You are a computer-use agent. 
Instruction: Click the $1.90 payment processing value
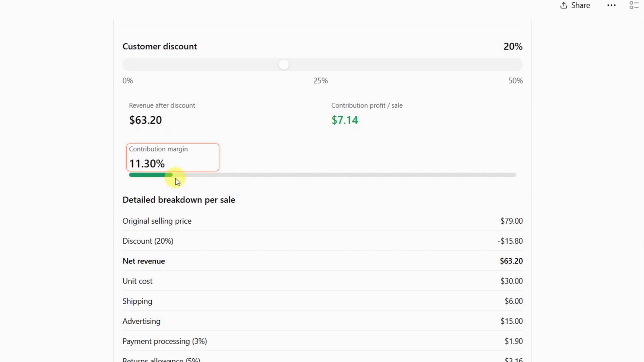tap(514, 341)
